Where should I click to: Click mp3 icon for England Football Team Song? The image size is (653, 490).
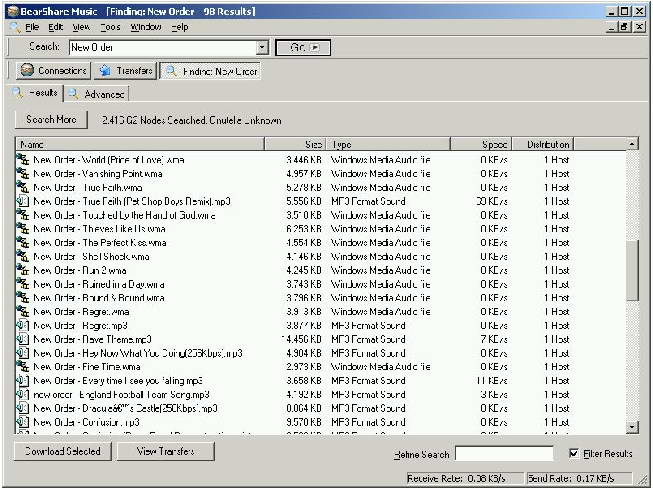pos(23,394)
